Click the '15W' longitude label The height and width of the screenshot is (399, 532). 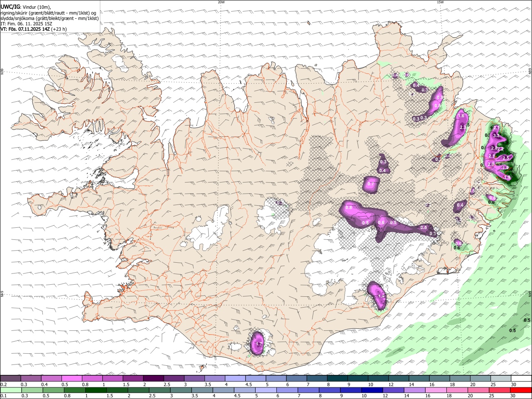[440, 2]
